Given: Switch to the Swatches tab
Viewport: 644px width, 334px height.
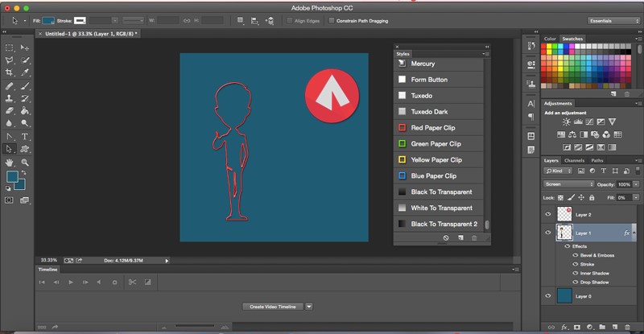Looking at the screenshot, I should coord(572,39).
